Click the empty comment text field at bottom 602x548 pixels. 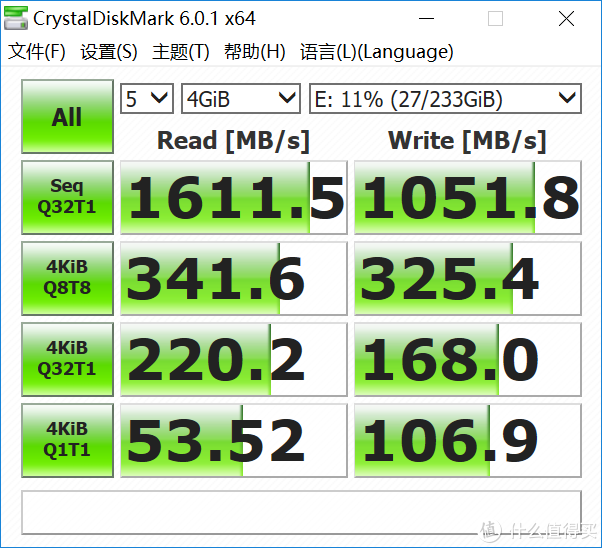point(301,512)
